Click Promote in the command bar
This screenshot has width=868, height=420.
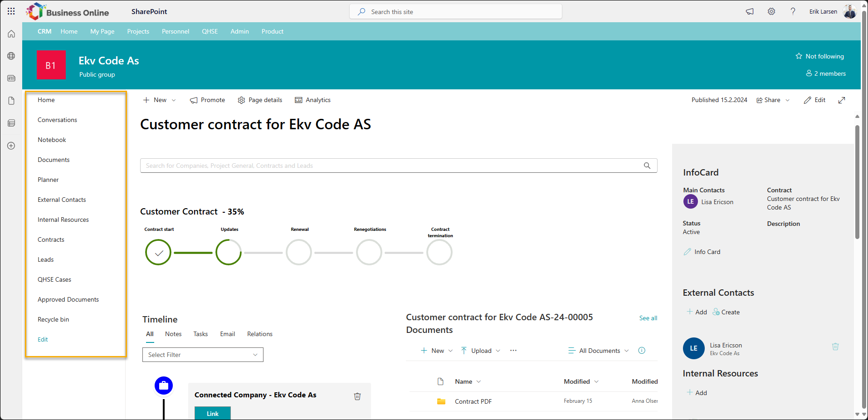(x=207, y=100)
